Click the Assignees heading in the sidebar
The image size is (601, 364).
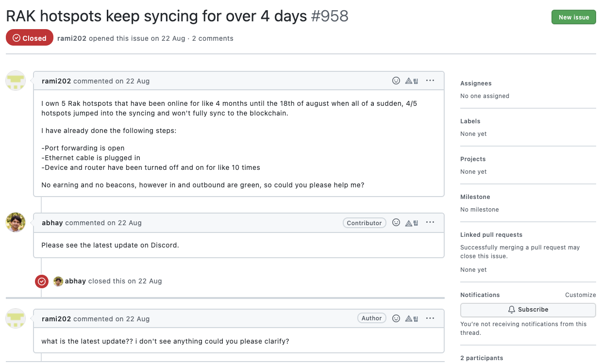tap(476, 83)
